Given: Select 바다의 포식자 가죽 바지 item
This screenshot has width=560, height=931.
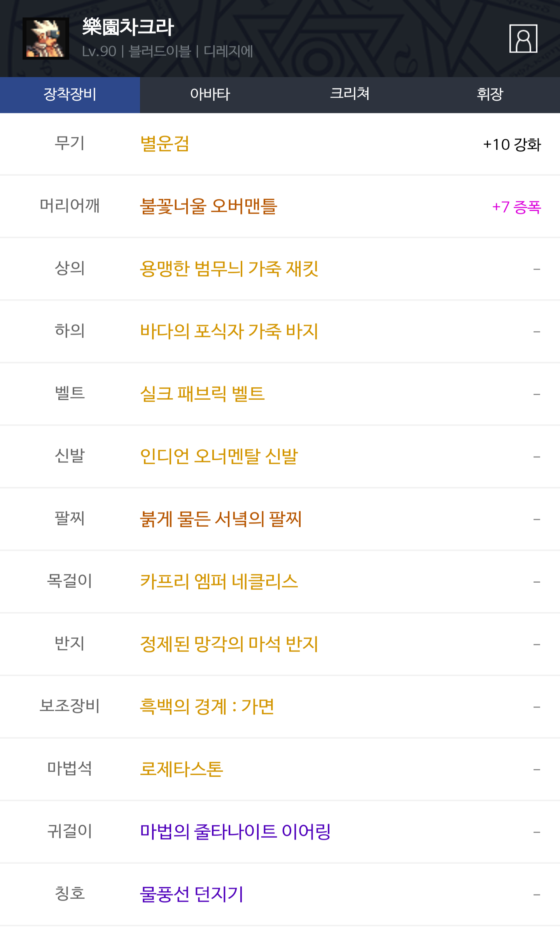Looking at the screenshot, I should pyautogui.click(x=229, y=332).
